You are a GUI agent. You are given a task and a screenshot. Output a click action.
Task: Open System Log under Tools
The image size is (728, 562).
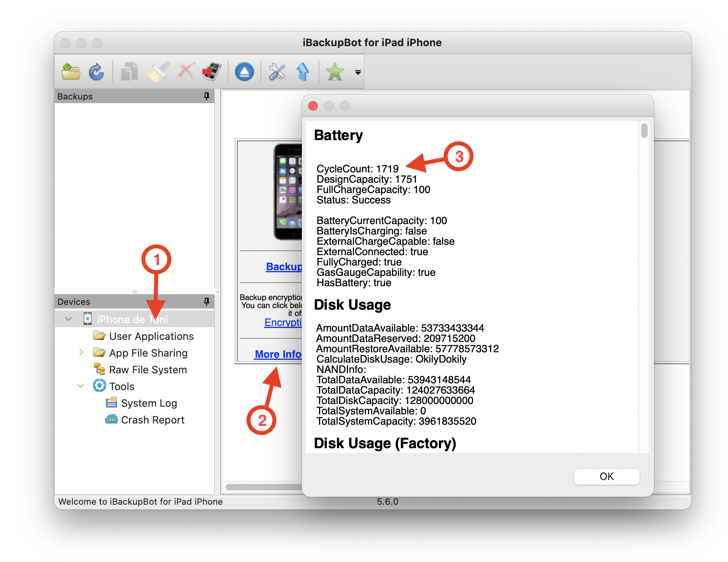(149, 403)
